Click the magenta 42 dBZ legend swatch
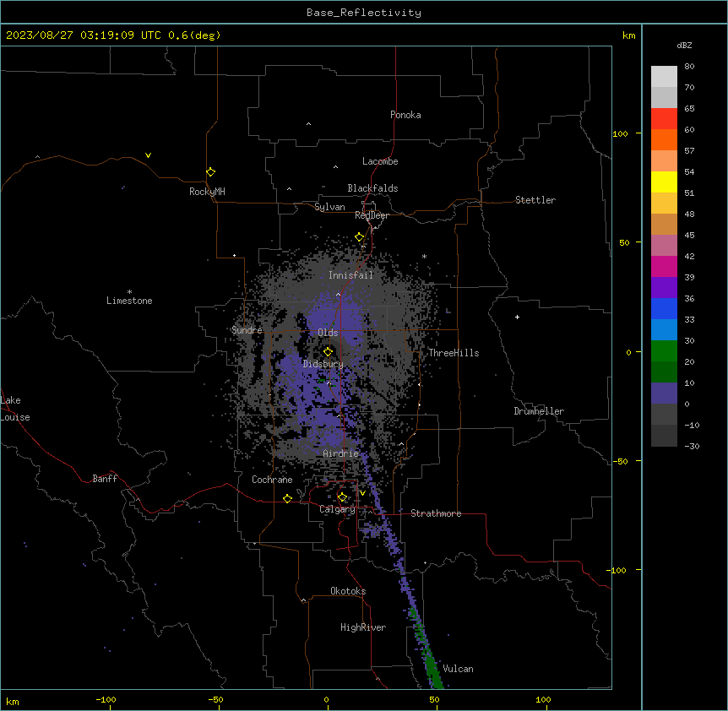The image size is (728, 711). click(x=664, y=267)
